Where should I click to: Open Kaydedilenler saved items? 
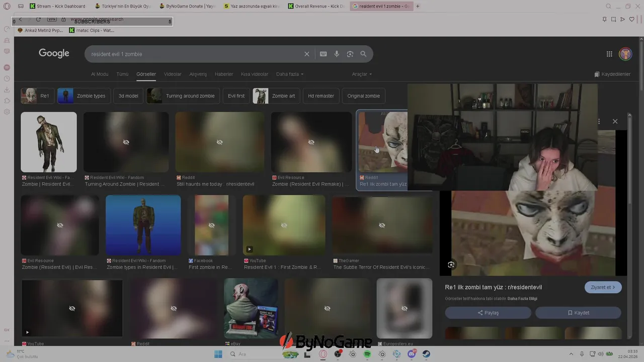(x=612, y=74)
